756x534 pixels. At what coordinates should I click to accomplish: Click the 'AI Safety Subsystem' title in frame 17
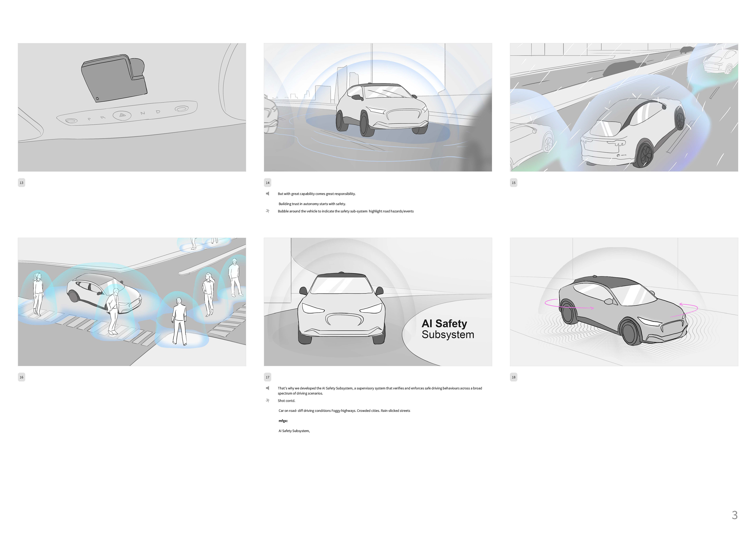pyautogui.click(x=448, y=329)
